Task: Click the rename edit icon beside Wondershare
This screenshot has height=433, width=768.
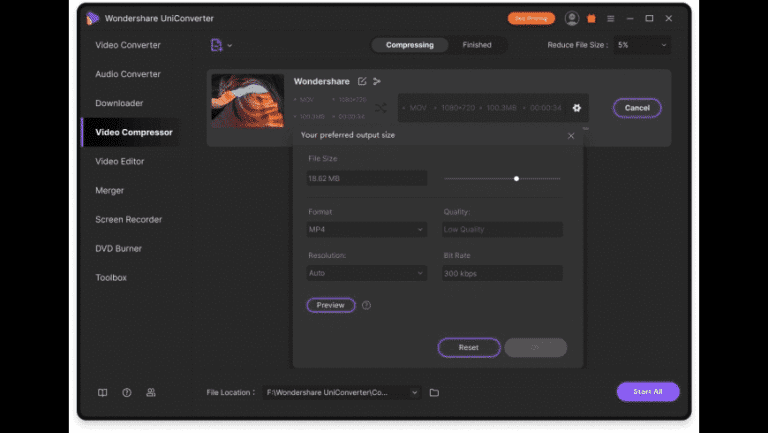Action: 362,81
